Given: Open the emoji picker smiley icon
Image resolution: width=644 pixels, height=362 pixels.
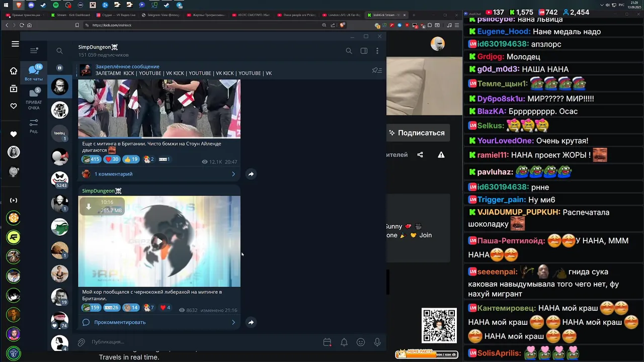Looking at the screenshot, I should pyautogui.click(x=361, y=342).
